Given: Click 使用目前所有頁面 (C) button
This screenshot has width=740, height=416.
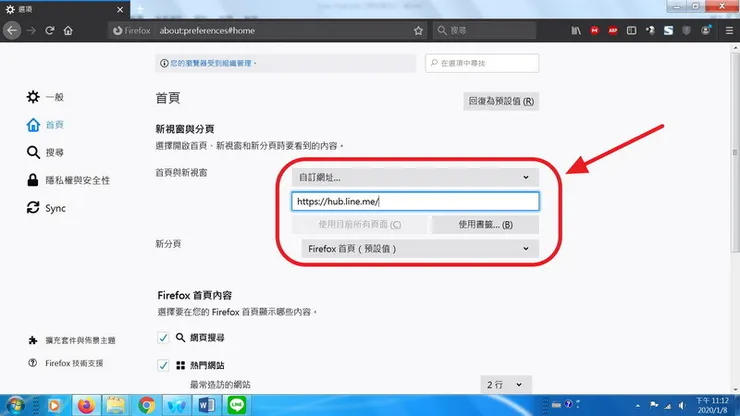Looking at the screenshot, I should coord(360,225).
